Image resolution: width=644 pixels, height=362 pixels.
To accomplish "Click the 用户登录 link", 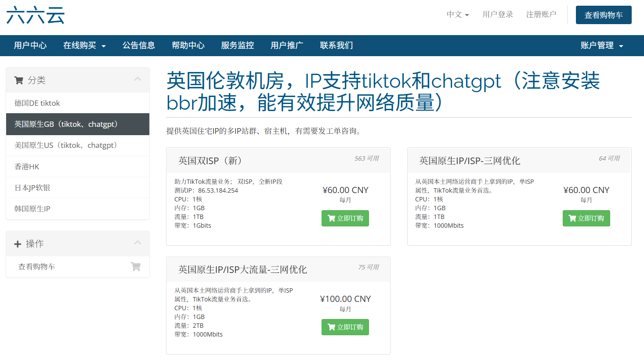I will pos(497,14).
